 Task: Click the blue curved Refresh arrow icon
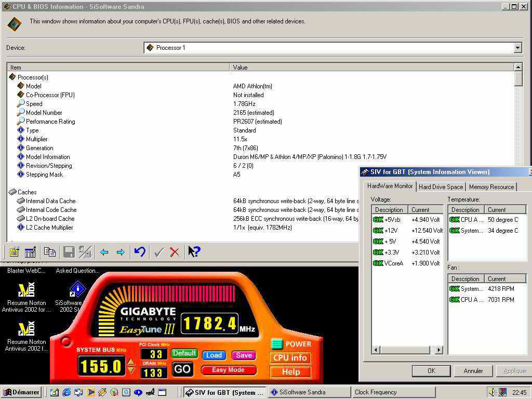click(139, 252)
